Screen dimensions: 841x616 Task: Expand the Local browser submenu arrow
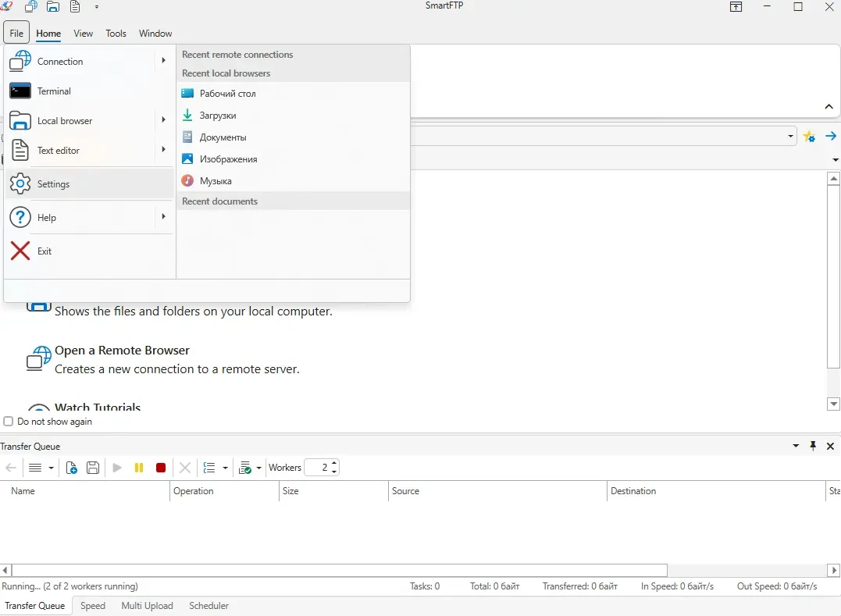click(x=163, y=119)
